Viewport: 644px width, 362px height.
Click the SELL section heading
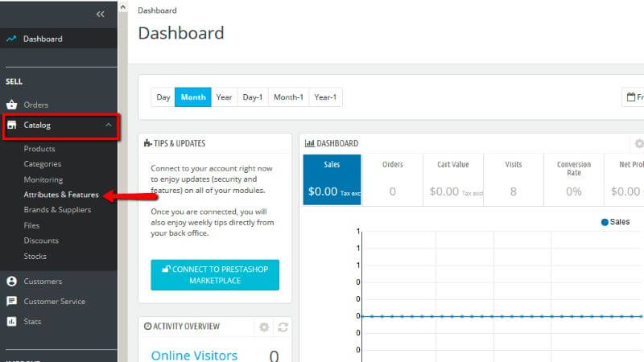coord(14,82)
